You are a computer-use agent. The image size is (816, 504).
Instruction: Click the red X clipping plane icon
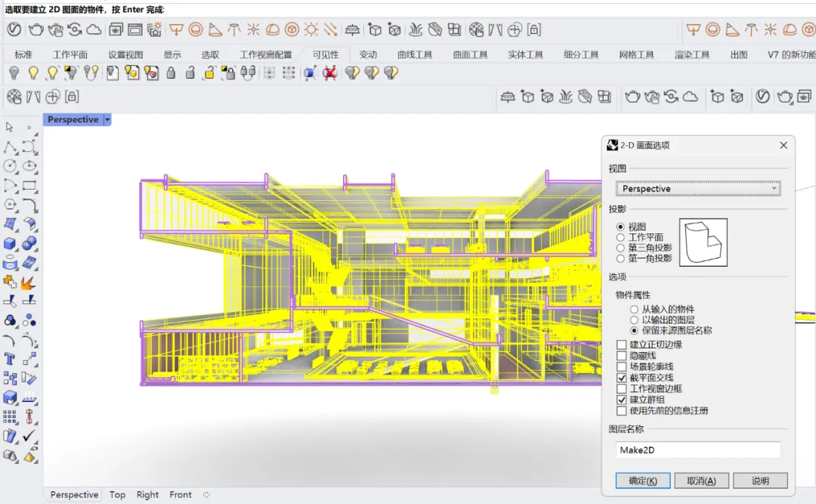329,73
